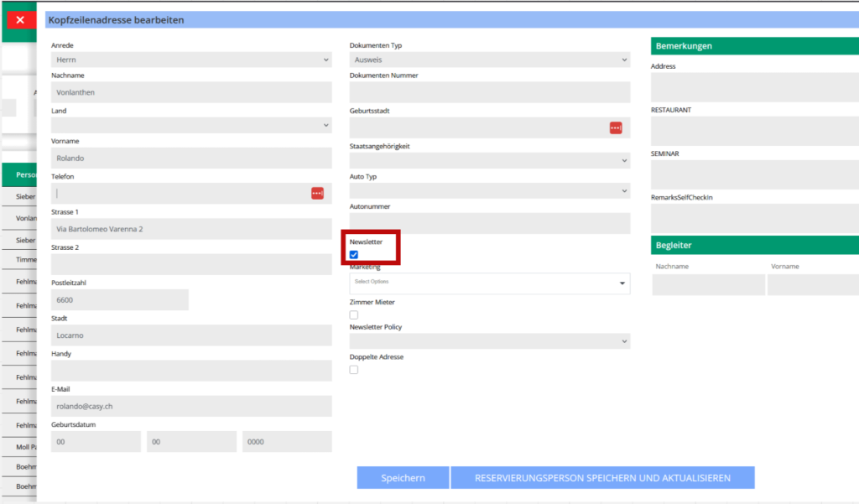
Task: Tick the Doppelte Adresse checkbox
Action: coord(354,370)
